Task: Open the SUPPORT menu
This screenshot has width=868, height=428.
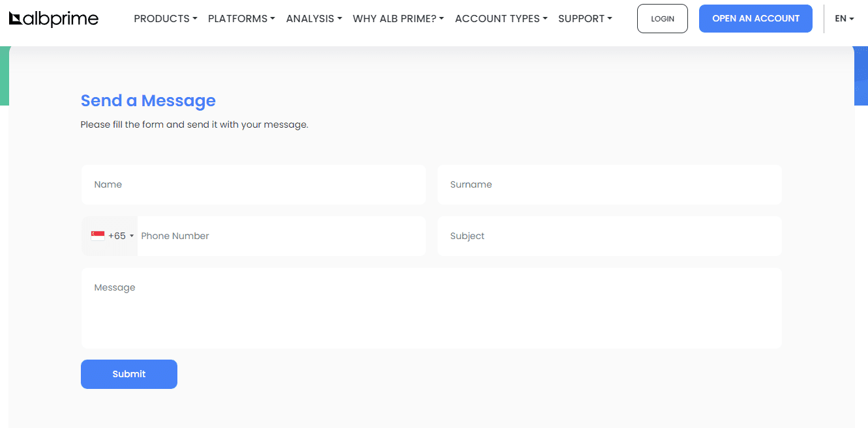Action: [x=585, y=19]
